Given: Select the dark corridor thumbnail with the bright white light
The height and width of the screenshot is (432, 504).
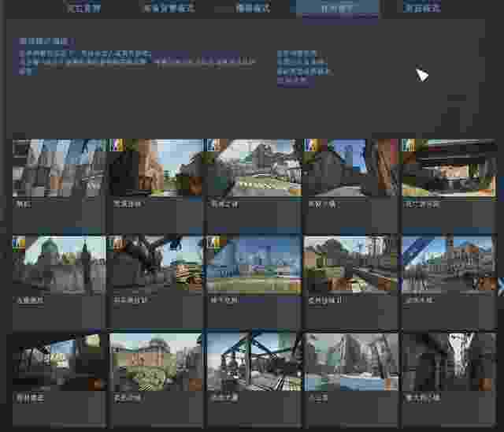Looking at the screenshot, I should [x=449, y=362].
